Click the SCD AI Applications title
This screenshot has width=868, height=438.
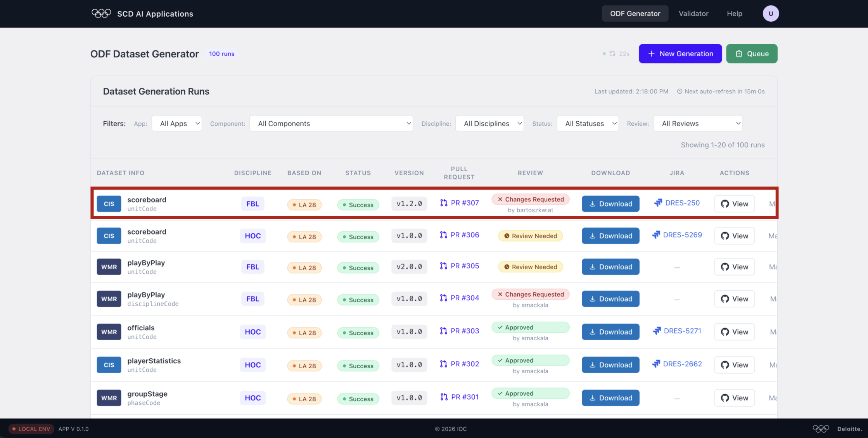click(155, 14)
